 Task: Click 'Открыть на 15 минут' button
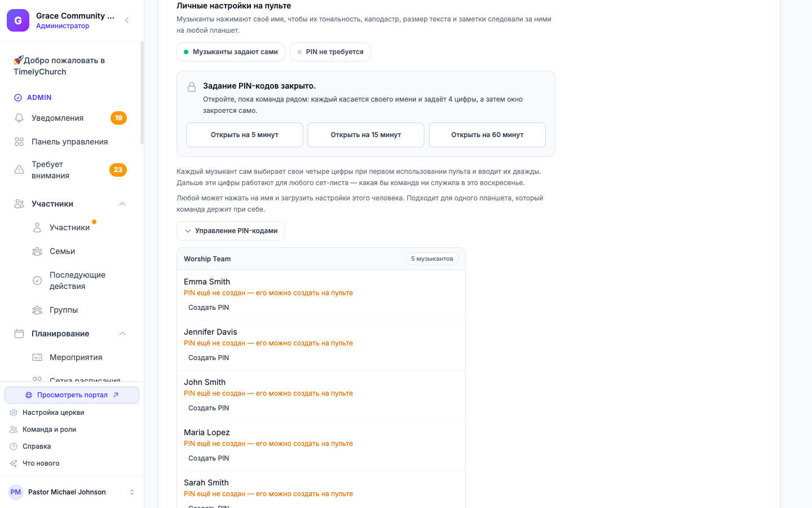[366, 135]
